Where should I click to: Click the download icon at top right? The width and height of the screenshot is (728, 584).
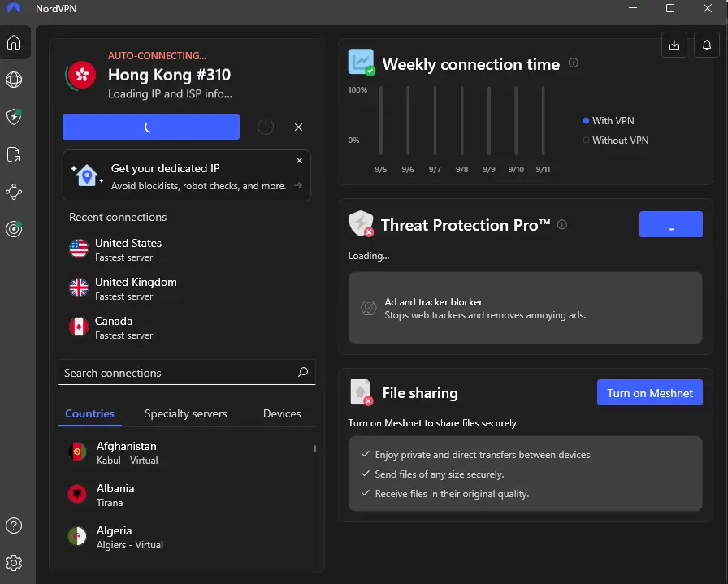point(674,45)
